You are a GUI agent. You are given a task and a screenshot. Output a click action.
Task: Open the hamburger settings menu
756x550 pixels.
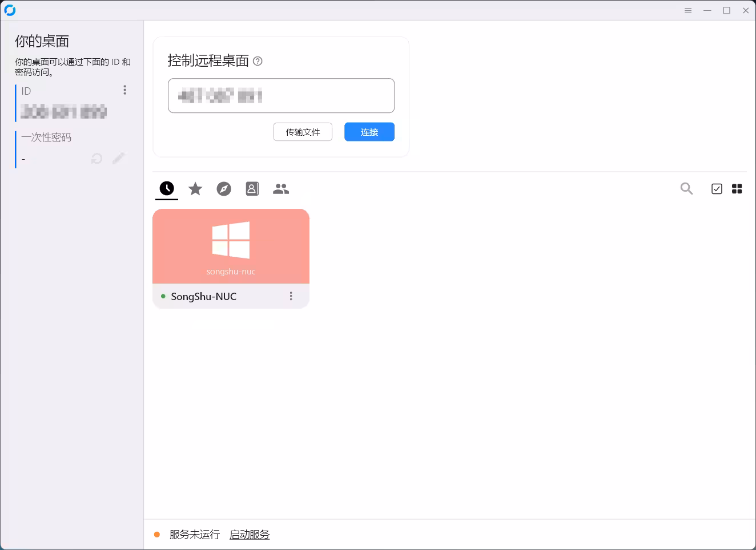pos(688,10)
